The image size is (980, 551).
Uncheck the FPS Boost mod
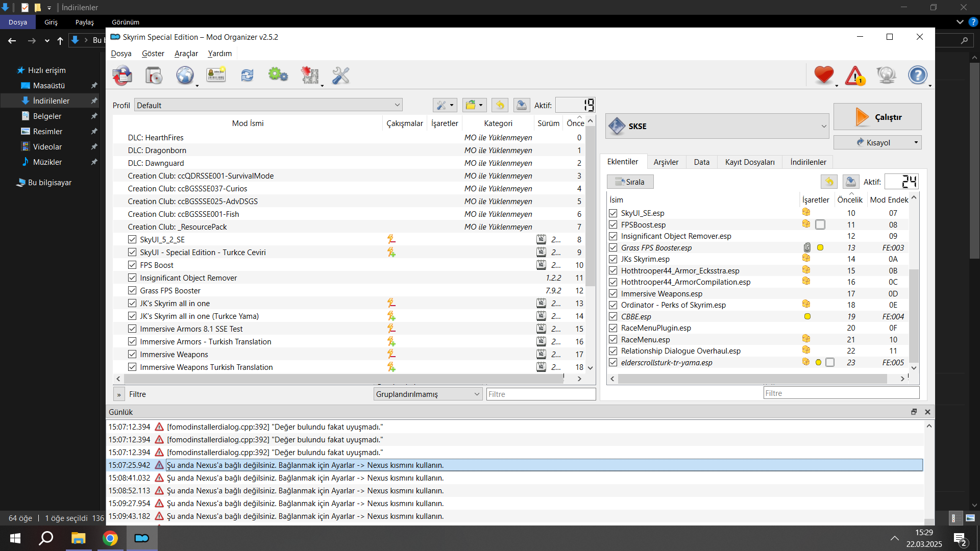(x=132, y=265)
